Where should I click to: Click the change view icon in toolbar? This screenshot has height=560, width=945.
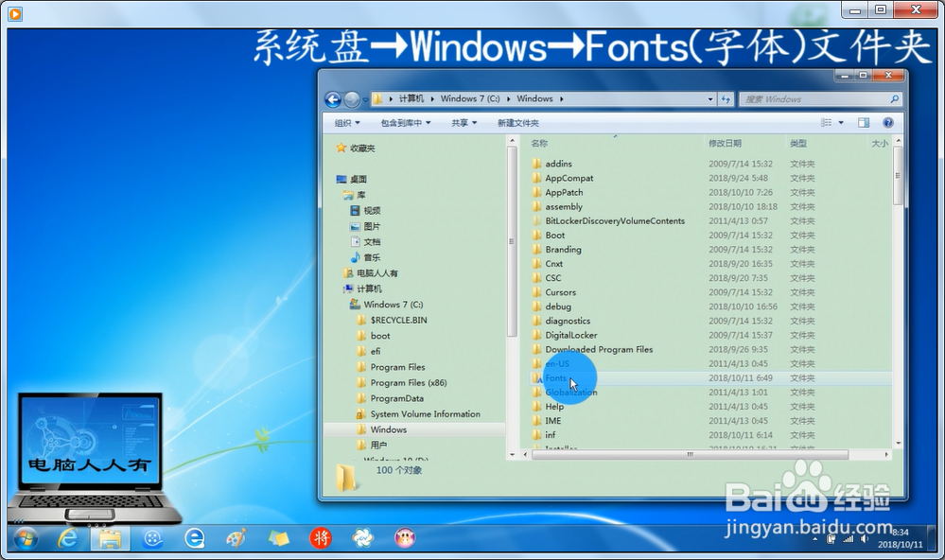pos(826,122)
